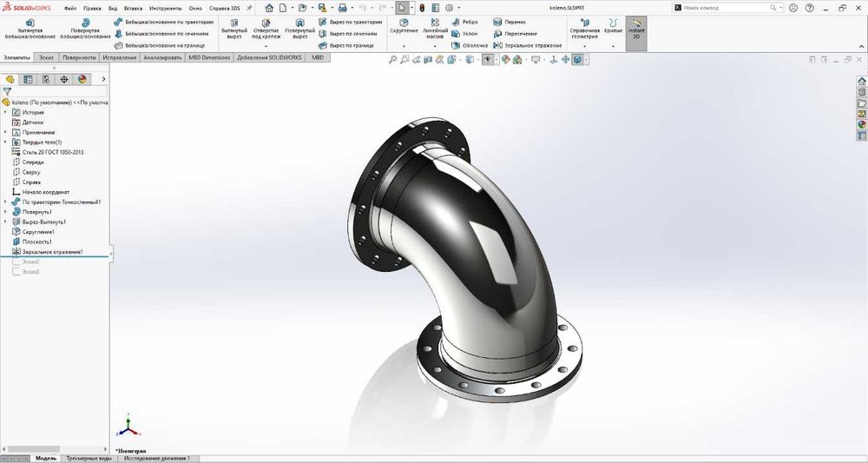
Task: Open Кривые dropdown arrow
Action: pos(613,47)
